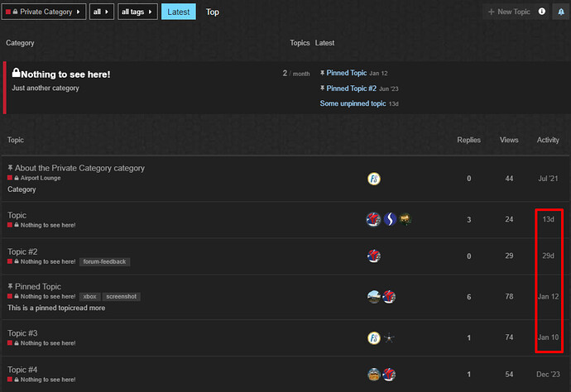571x392 pixels.
Task: Click the red avatar in Topic #4 row
Action: point(389,374)
